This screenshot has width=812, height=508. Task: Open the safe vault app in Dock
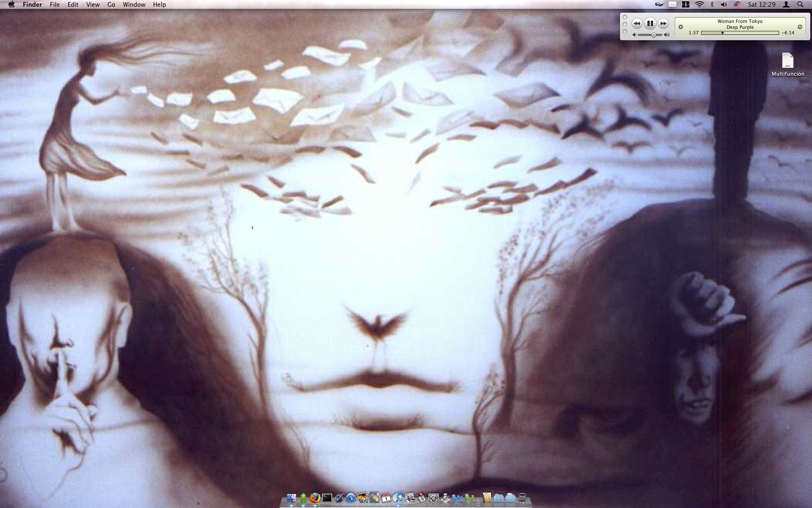point(374,498)
